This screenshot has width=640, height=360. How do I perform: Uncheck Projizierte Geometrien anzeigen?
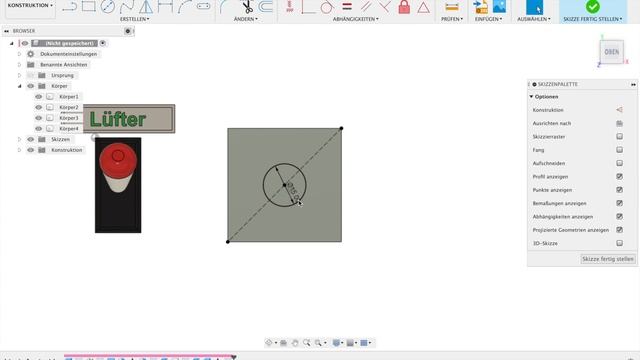pos(619,230)
